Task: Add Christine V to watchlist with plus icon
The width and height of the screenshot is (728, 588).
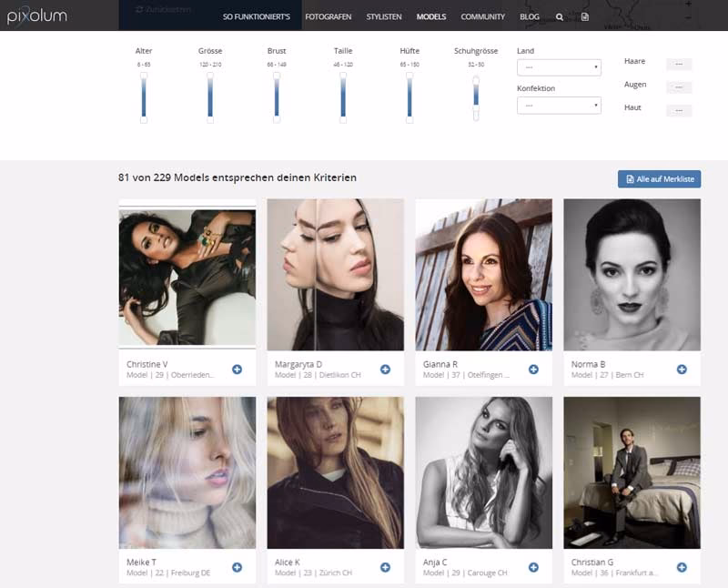Action: tap(237, 369)
